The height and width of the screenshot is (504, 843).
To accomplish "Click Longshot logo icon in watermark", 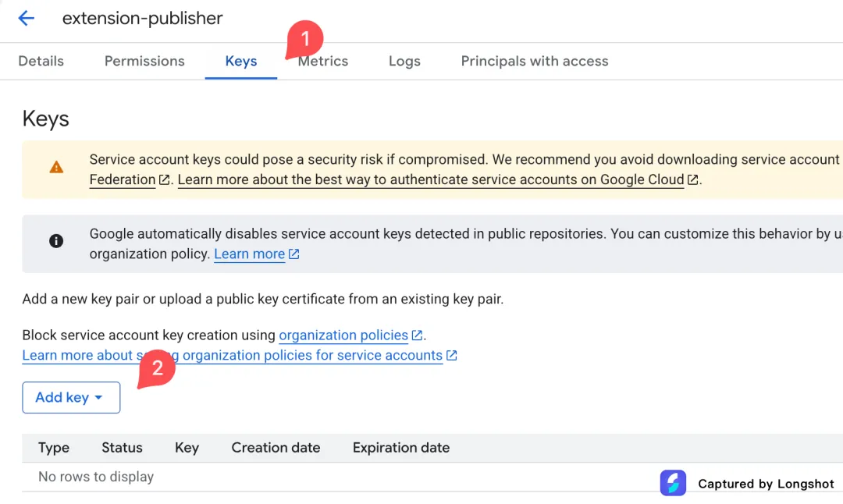I will pyautogui.click(x=673, y=483).
